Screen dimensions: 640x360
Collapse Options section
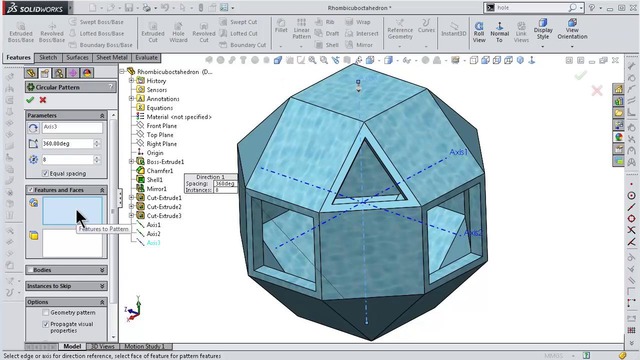[102, 302]
